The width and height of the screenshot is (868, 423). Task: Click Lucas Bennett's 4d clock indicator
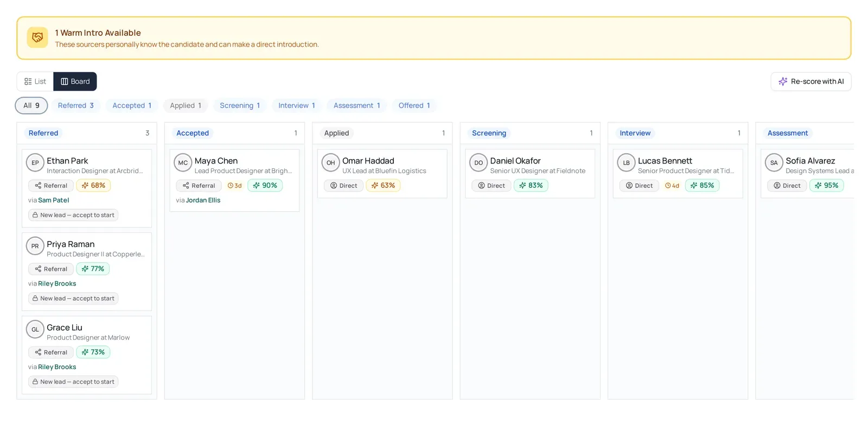tap(672, 186)
